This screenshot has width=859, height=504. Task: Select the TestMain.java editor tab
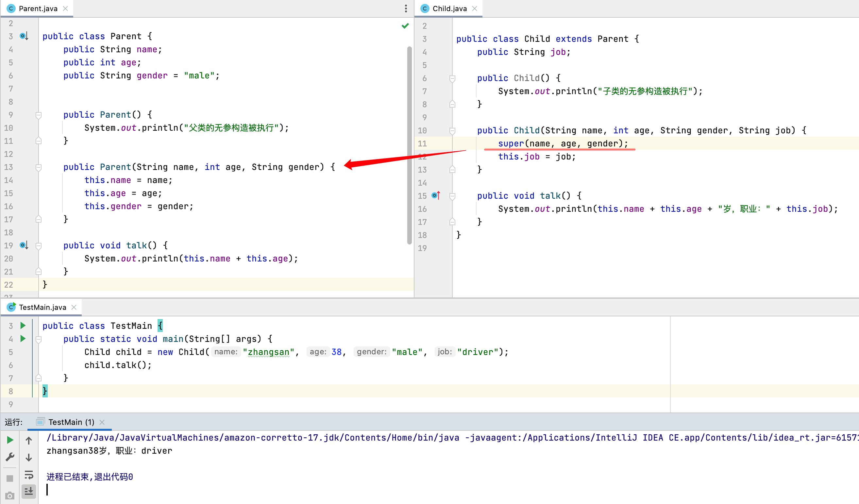click(42, 307)
